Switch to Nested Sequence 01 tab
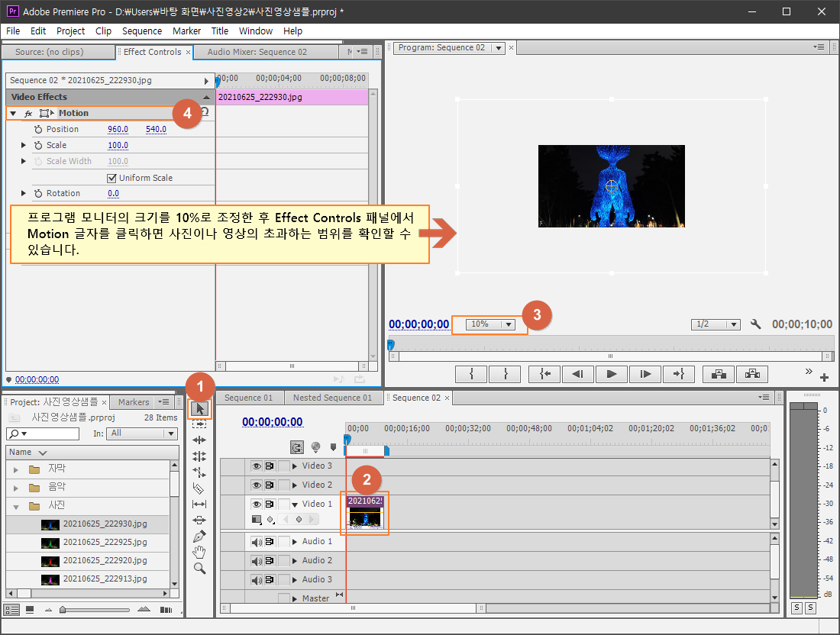The height and width of the screenshot is (635, 840). point(332,398)
